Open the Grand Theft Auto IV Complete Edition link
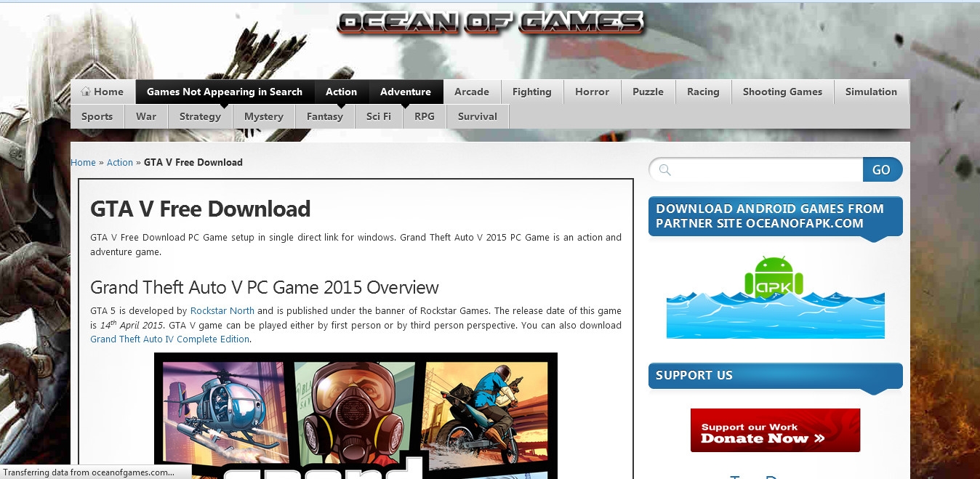 (x=169, y=339)
